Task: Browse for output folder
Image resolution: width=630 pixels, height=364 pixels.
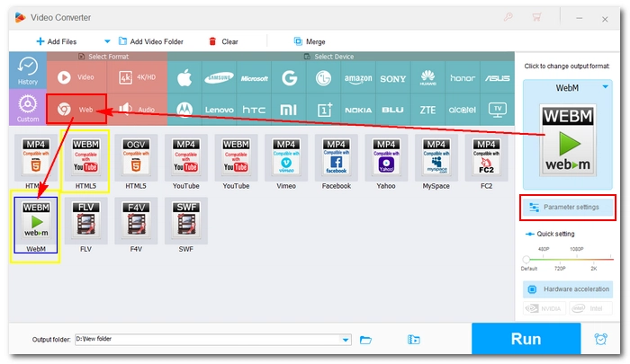Action: [365, 340]
